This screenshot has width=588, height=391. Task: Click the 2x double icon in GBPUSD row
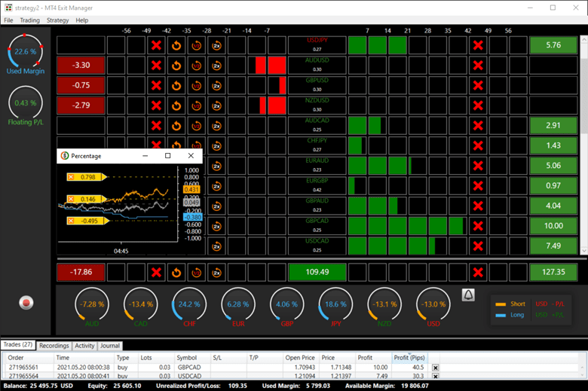[x=217, y=85]
